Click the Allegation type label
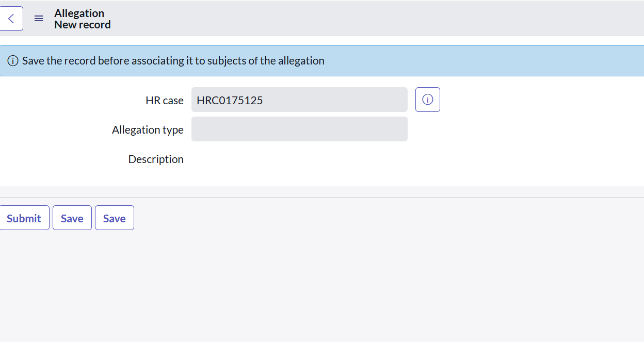 (148, 130)
